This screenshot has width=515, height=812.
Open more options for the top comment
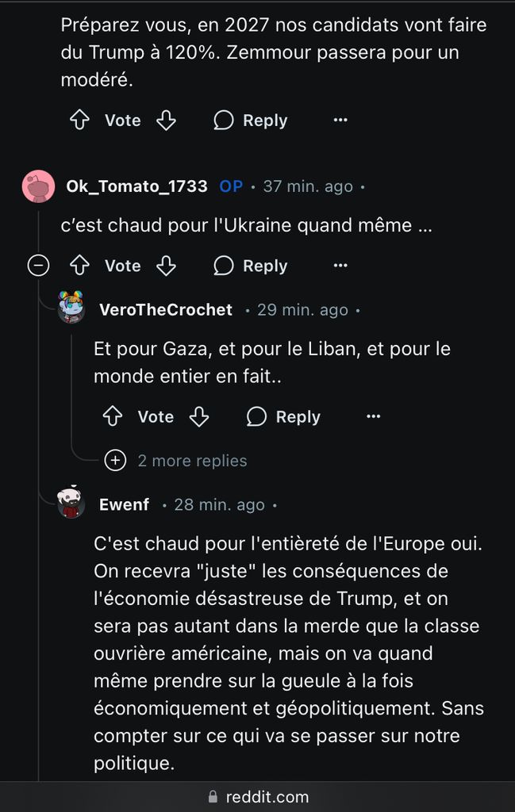[340, 121]
